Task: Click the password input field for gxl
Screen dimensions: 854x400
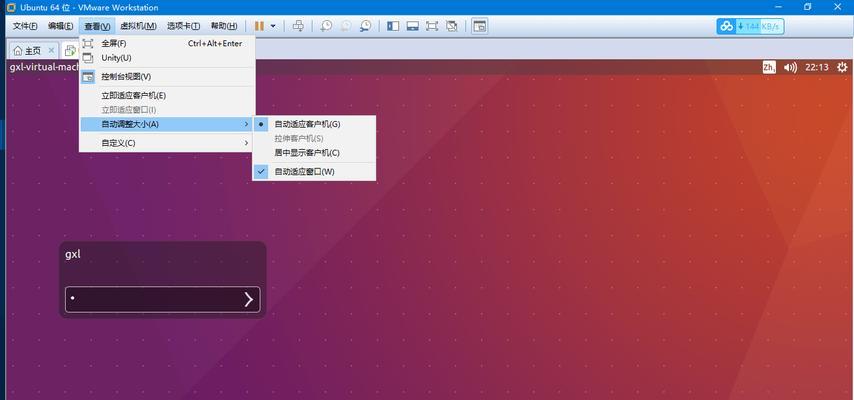Action: (x=162, y=299)
